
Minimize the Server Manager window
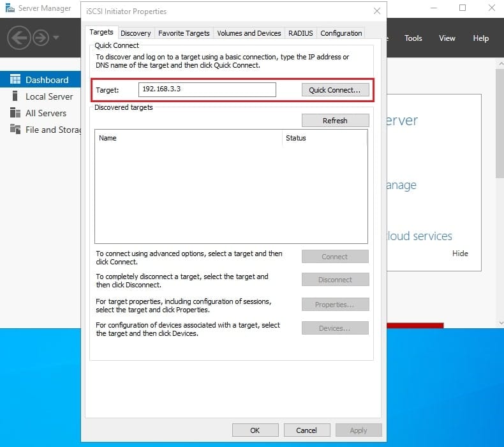pyautogui.click(x=434, y=8)
